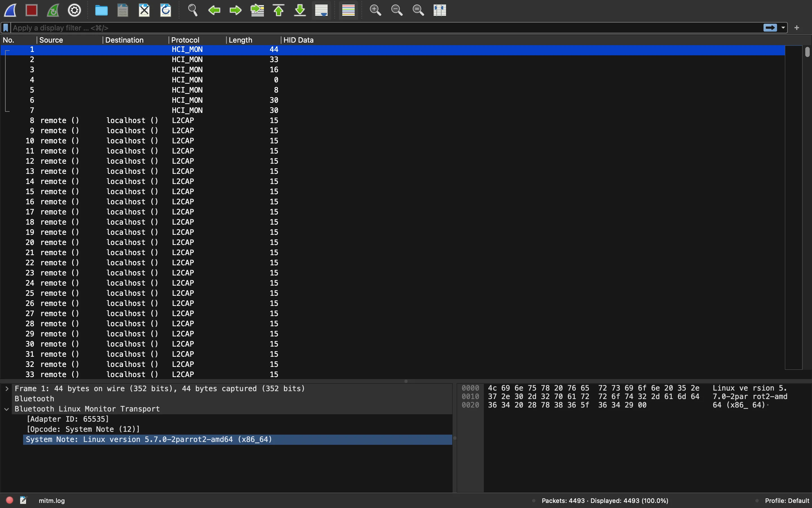Collapse Bluetooth Linux Monitor Transport node
This screenshot has width=812, height=508.
click(7, 409)
